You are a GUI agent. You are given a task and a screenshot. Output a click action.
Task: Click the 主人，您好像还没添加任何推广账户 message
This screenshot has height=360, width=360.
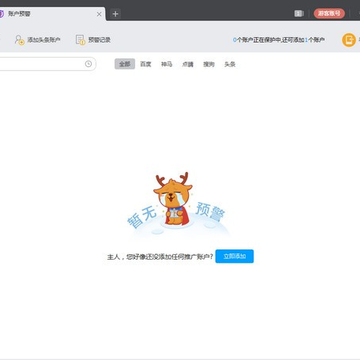click(160, 257)
